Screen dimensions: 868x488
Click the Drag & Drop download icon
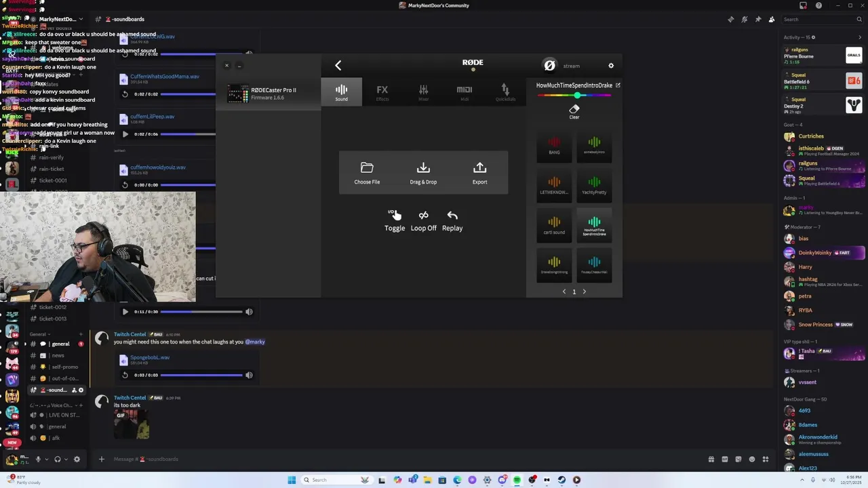423,167
